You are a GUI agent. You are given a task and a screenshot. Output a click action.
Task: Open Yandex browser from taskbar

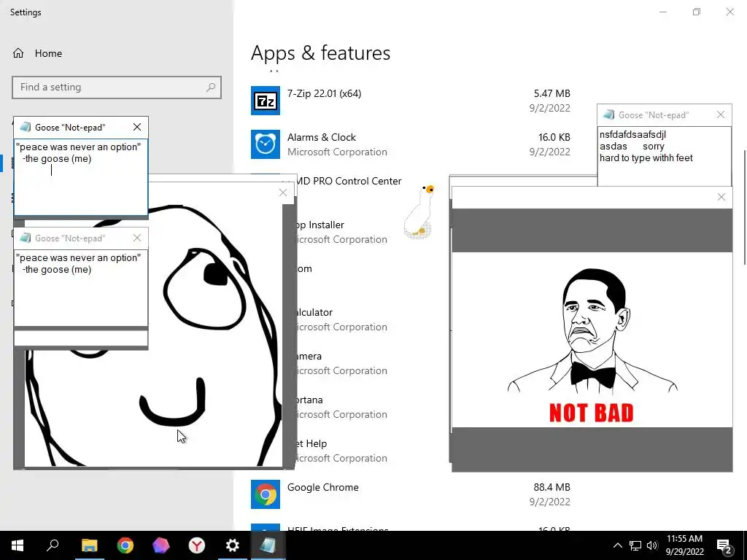coord(197,545)
